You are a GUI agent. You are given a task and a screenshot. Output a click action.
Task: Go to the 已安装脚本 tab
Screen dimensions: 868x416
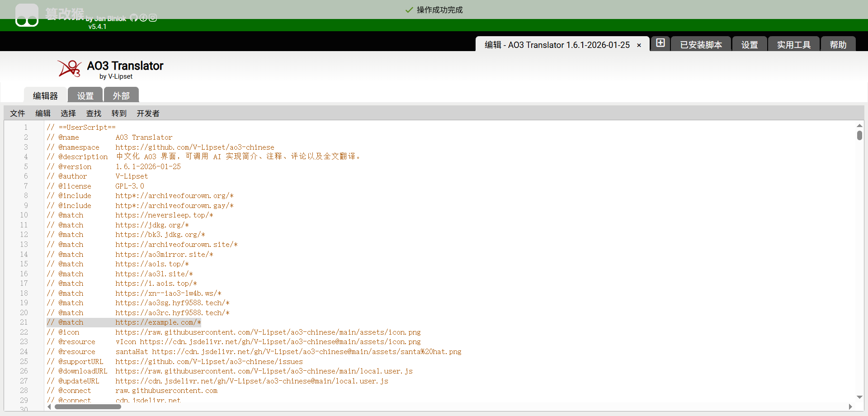[x=701, y=45]
